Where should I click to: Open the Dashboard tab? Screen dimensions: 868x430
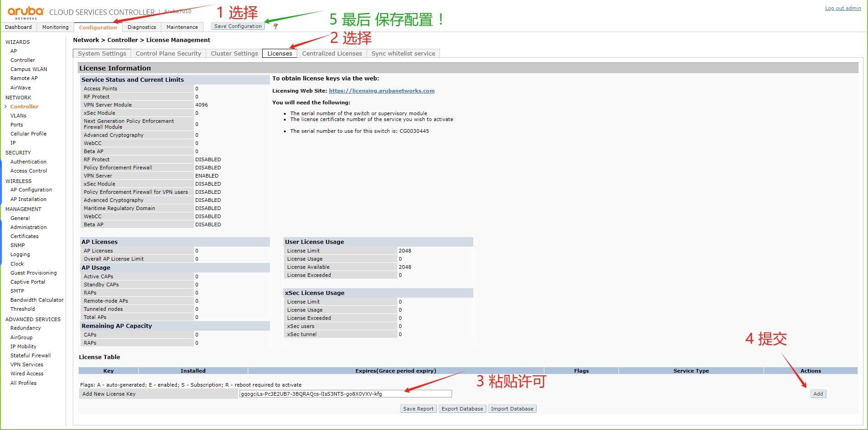click(x=19, y=27)
